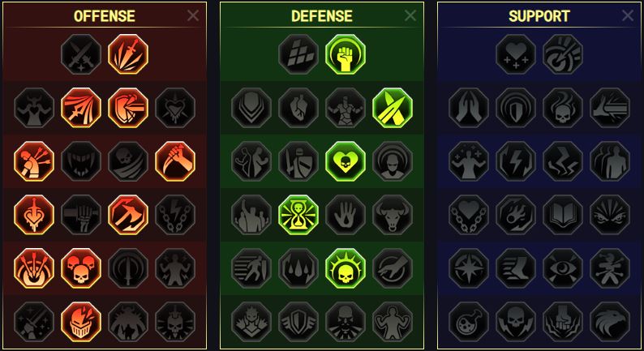Screen dimensions: 644x351
Task: Select the green crossed blades mastery icon
Action: click(x=393, y=108)
